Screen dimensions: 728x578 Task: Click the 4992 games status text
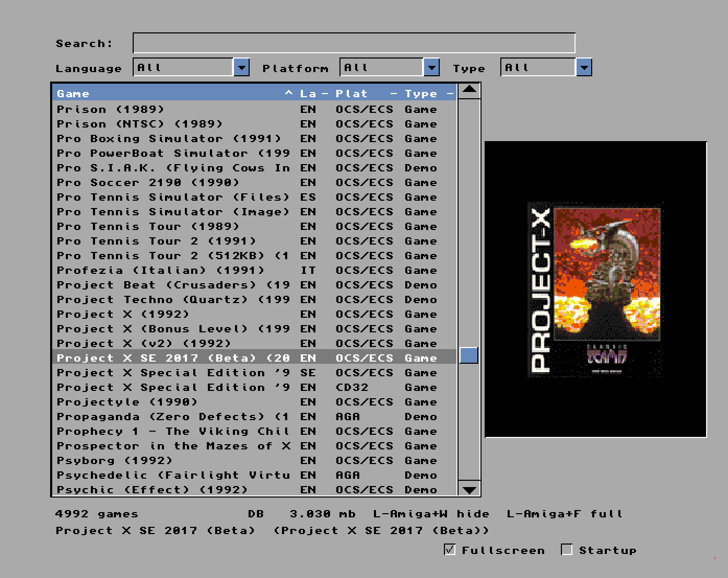point(97,514)
